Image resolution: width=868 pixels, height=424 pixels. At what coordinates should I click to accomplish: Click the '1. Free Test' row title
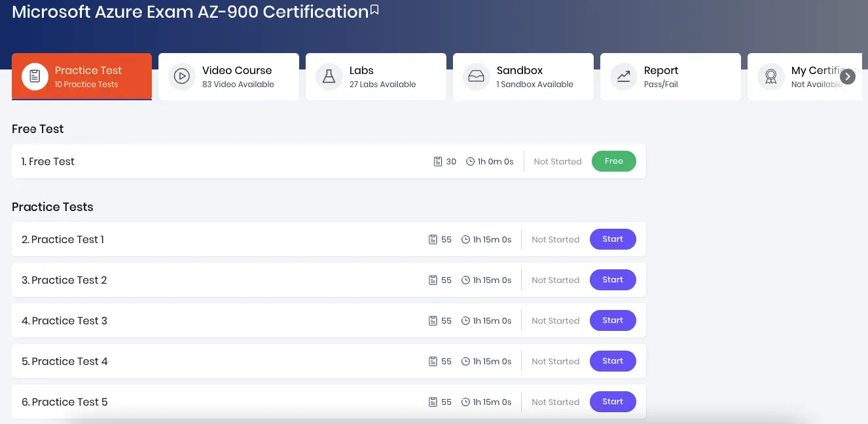click(x=48, y=161)
